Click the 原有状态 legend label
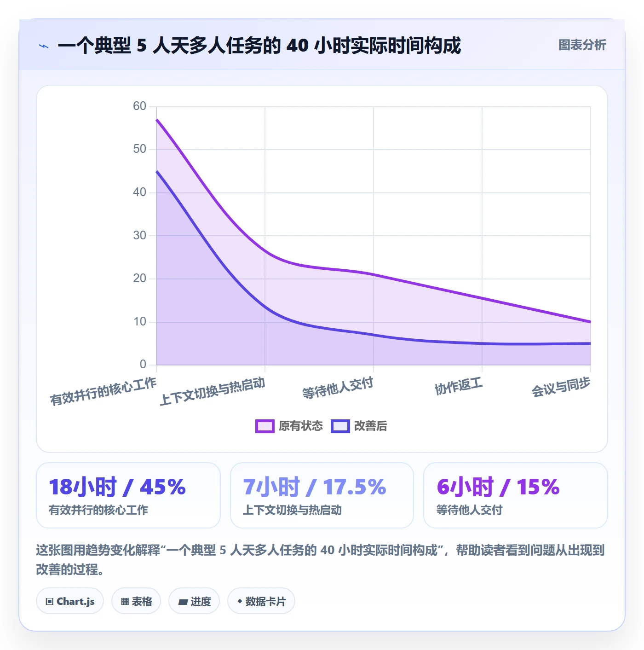The image size is (644, 650). tap(301, 426)
